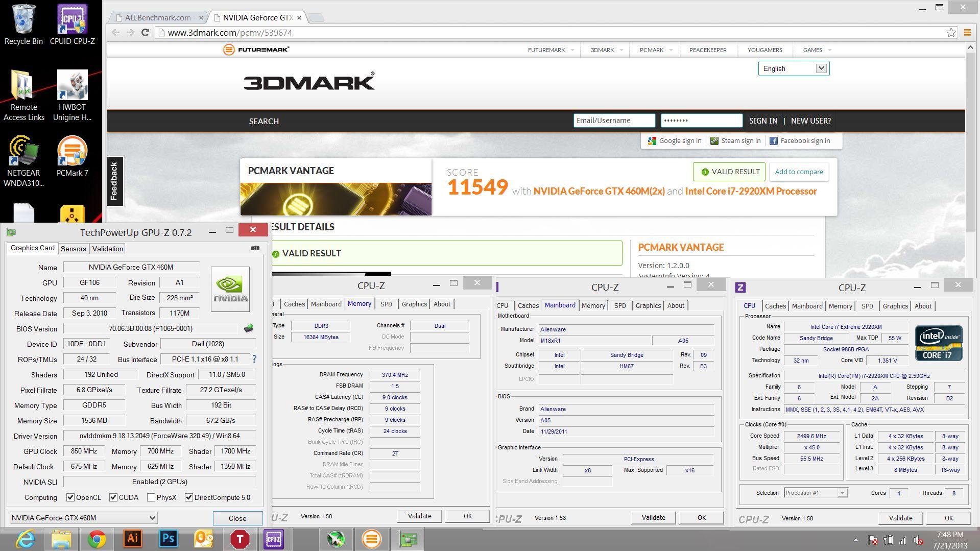Click OK in the memory CPU-Z window

click(x=467, y=516)
